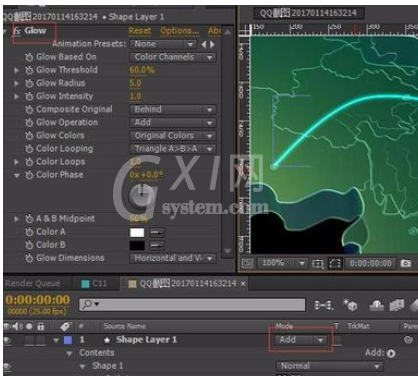Viewport: 418px width, 376px height.
Task: Click the effect panel scroll up arrow
Action: point(228,32)
